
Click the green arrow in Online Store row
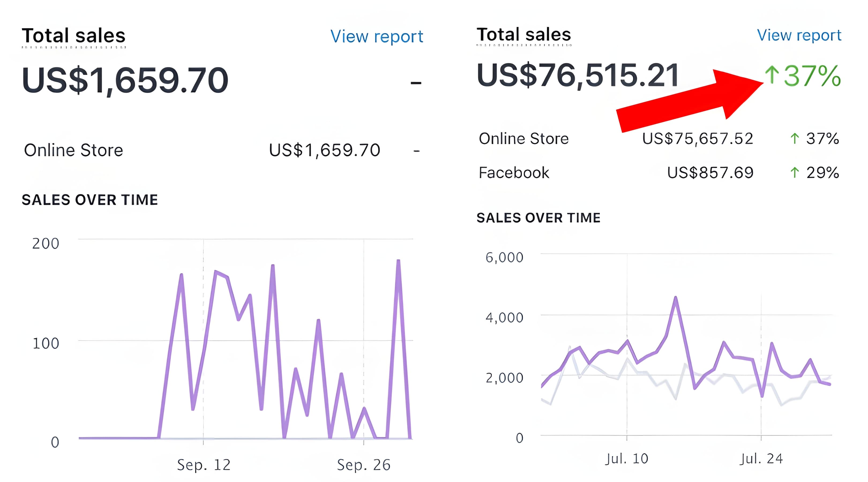pos(795,138)
